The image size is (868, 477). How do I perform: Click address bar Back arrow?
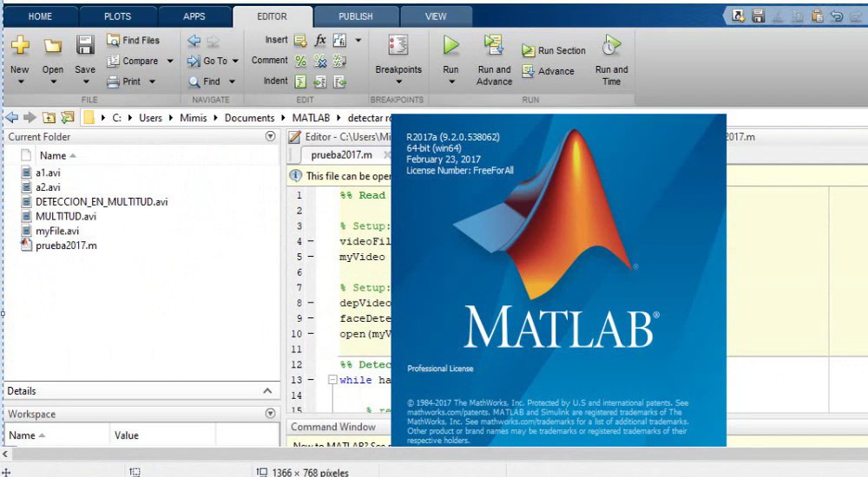coord(11,117)
